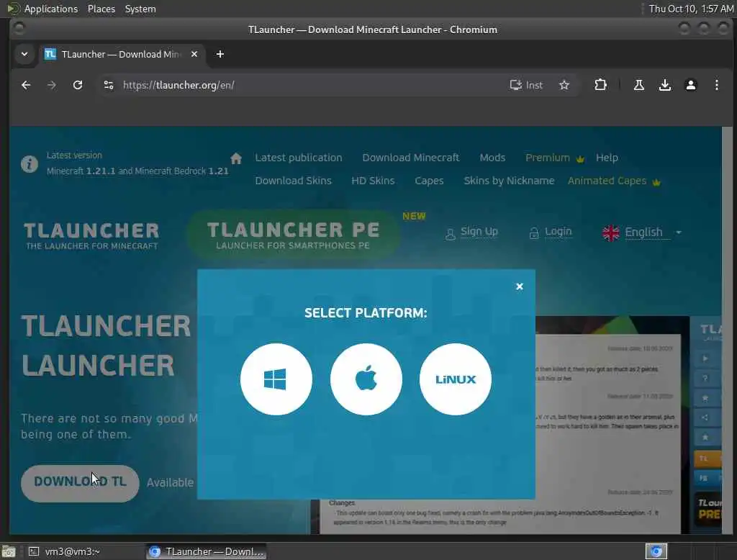Open Download Skins page
The image size is (737, 560).
click(x=294, y=181)
